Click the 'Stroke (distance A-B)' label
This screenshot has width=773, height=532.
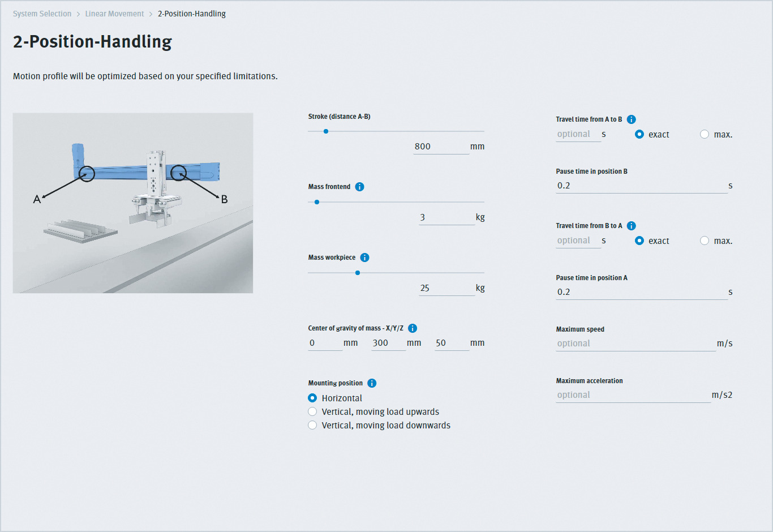click(x=339, y=117)
